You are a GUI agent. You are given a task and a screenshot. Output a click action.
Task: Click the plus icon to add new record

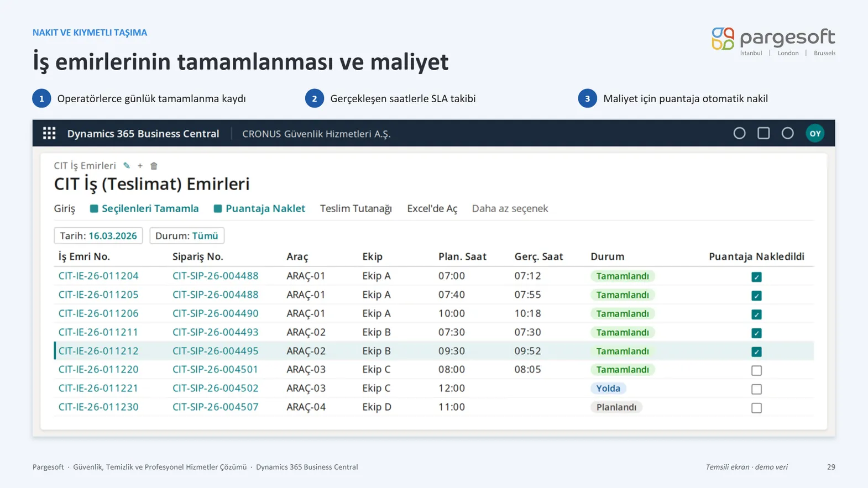click(x=140, y=166)
